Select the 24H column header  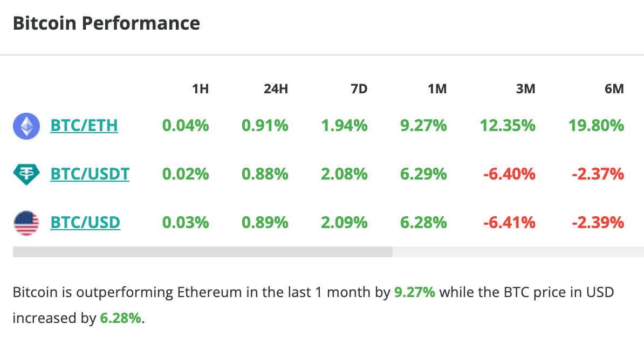[276, 89]
